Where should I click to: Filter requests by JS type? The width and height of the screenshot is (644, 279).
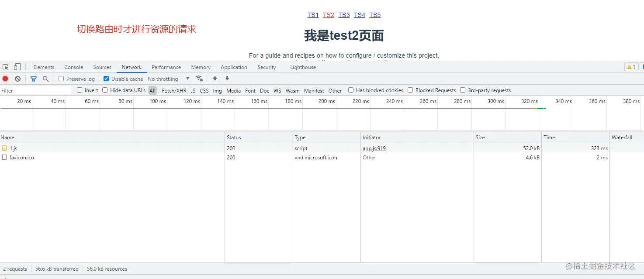click(193, 91)
